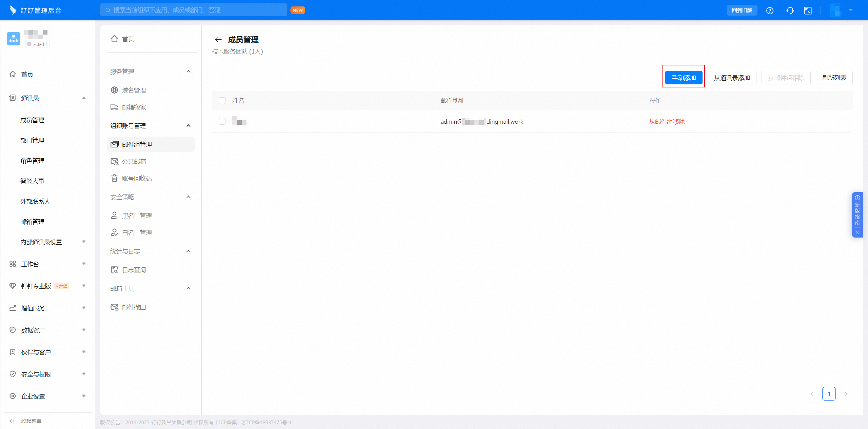Screen dimensions: 868x429
Task: Click the 邮件撤回 envelope icon
Action: click(x=114, y=307)
